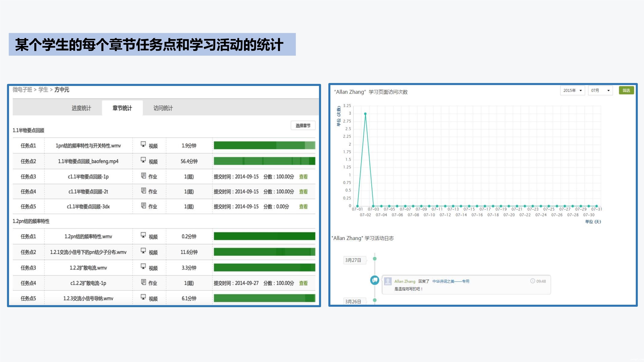
Task: Click homework icon in c1.1半物要点回顾-1p row
Action: coord(143,176)
